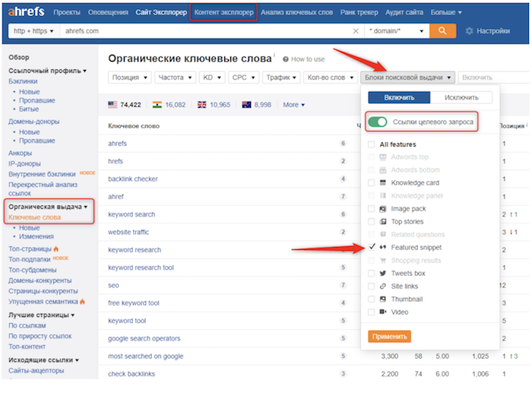The image size is (532, 393).
Task: Open the Позиция filter dropdown
Action: point(130,78)
